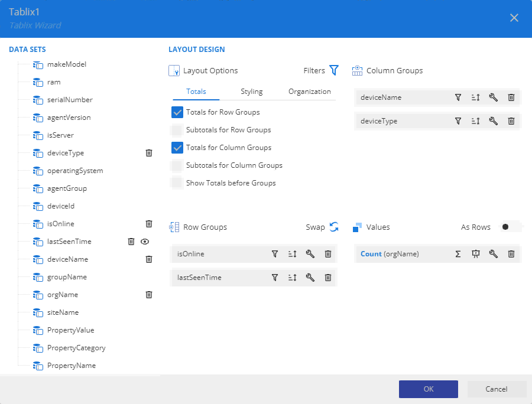
Task: Select the agentVersion field
Action: (69, 118)
